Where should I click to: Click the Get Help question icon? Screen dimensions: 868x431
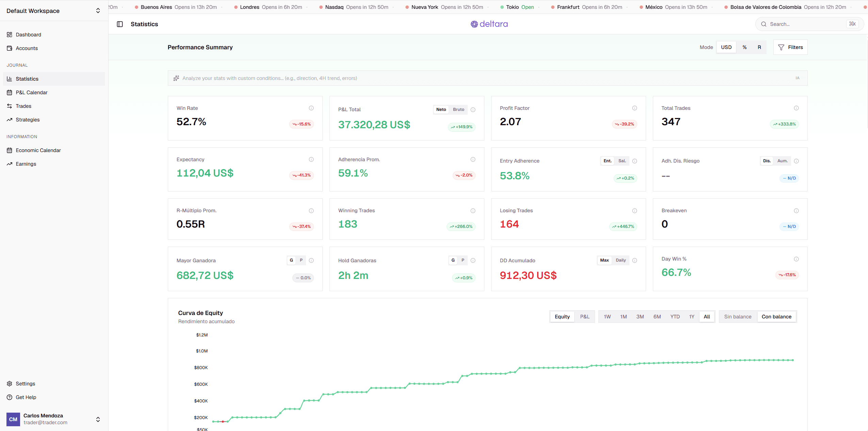[10, 397]
